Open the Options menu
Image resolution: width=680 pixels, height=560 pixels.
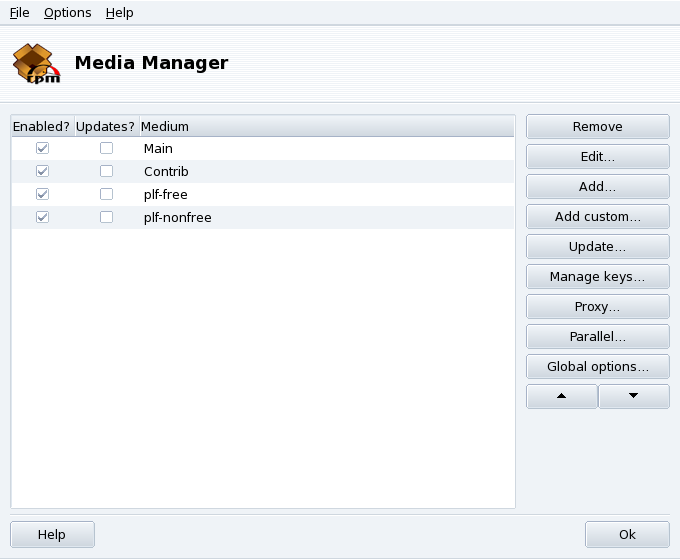click(67, 13)
